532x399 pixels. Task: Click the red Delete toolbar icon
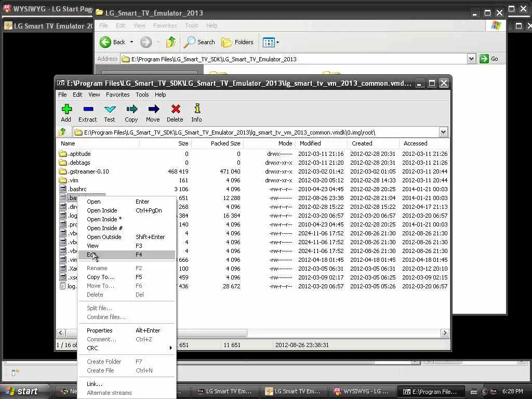pyautogui.click(x=175, y=113)
